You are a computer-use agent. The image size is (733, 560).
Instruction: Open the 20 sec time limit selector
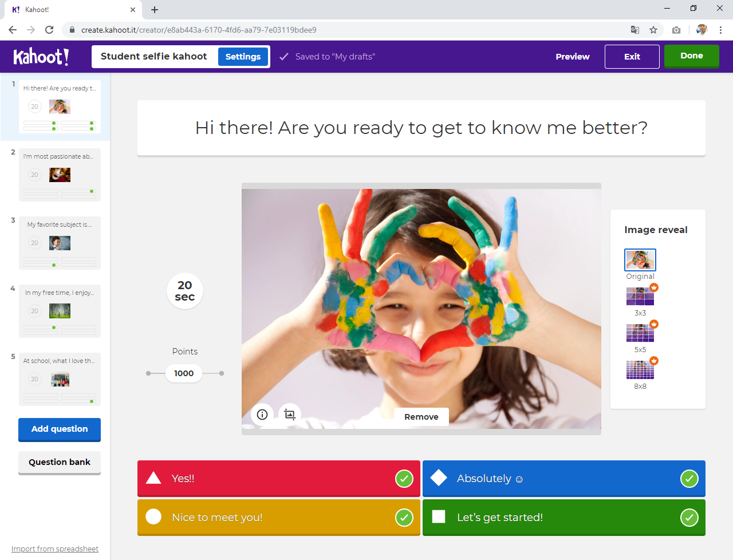(184, 291)
